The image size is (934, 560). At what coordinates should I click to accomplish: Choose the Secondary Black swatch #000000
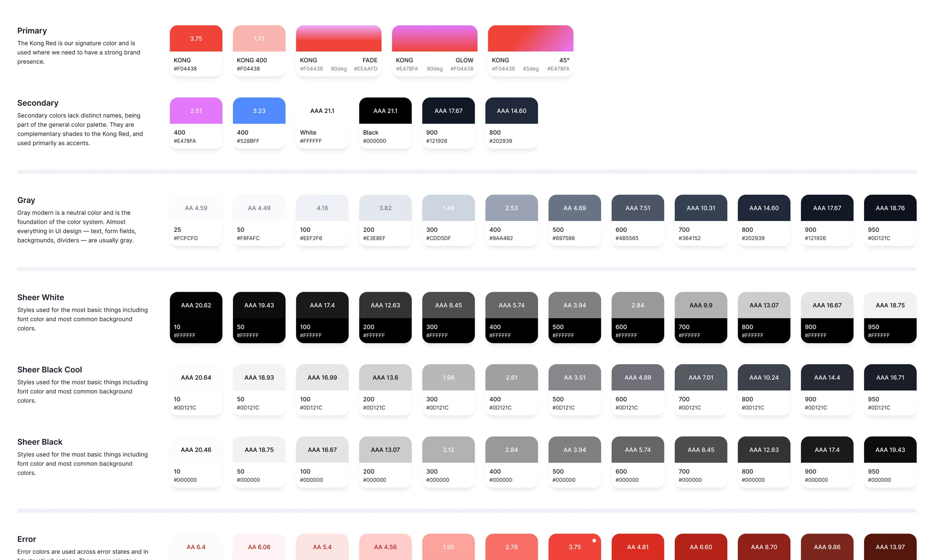point(385,123)
